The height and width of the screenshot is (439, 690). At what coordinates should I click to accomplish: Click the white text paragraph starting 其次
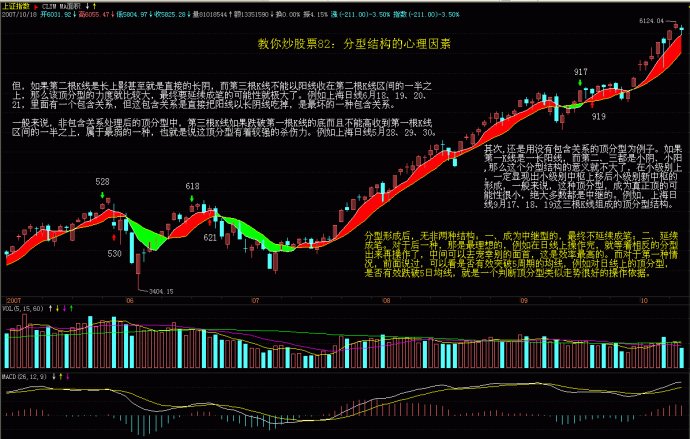point(583,176)
